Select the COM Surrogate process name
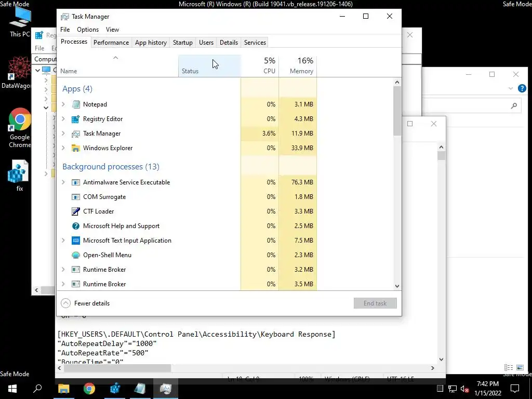Image resolution: width=532 pixels, height=399 pixels. pyautogui.click(x=104, y=197)
